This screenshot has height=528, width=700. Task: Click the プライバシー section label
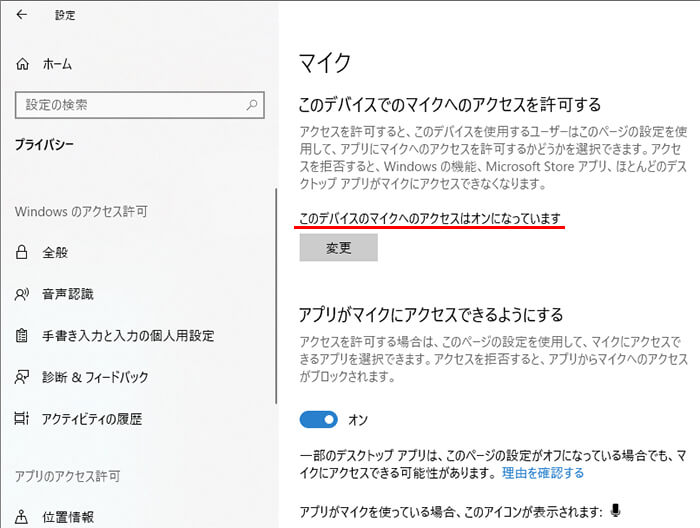[x=44, y=144]
